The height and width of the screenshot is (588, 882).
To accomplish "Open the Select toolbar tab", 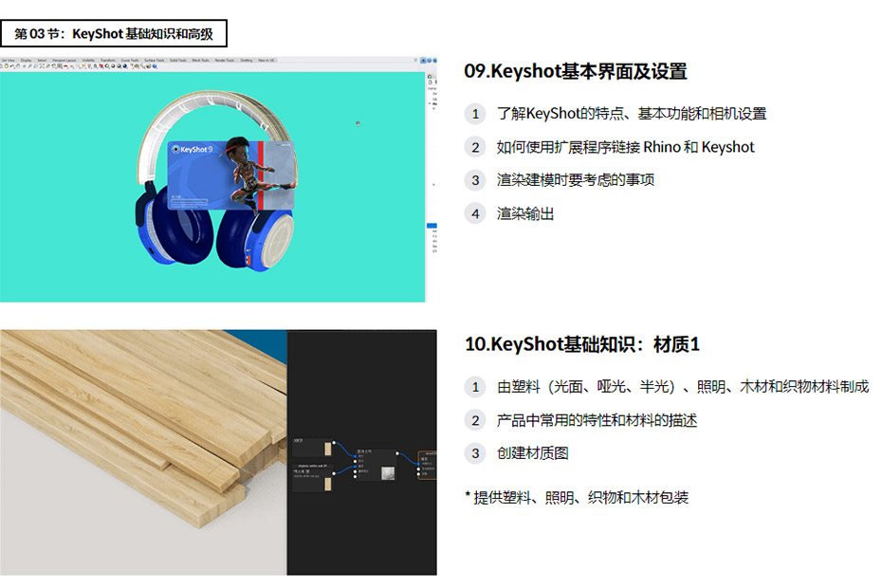I will (x=42, y=60).
